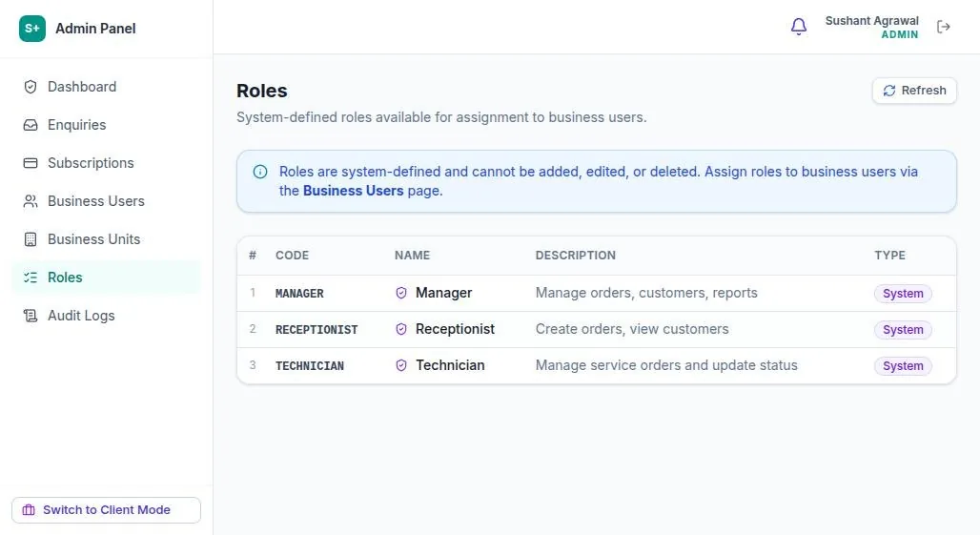Go to Enquiries in sidebar
This screenshot has height=535, width=980.
click(x=106, y=125)
